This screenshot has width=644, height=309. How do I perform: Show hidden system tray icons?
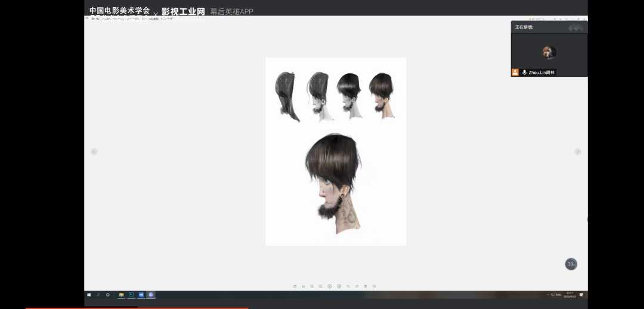tap(548, 295)
